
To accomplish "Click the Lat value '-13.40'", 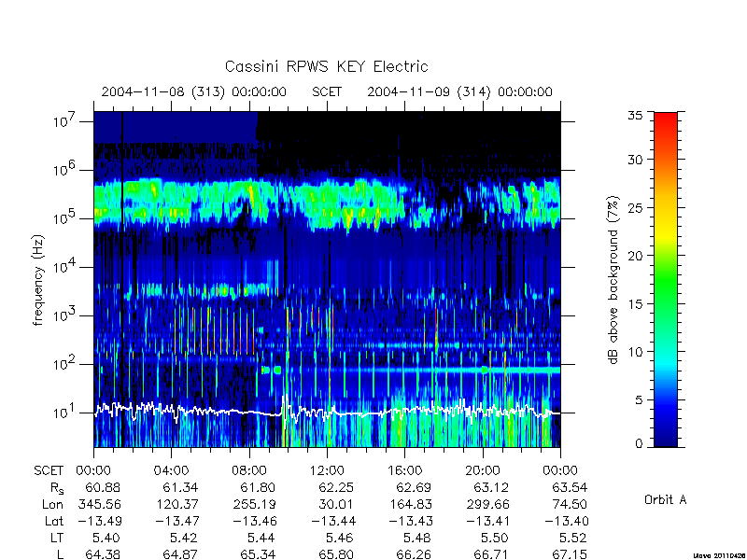I will (x=567, y=521).
